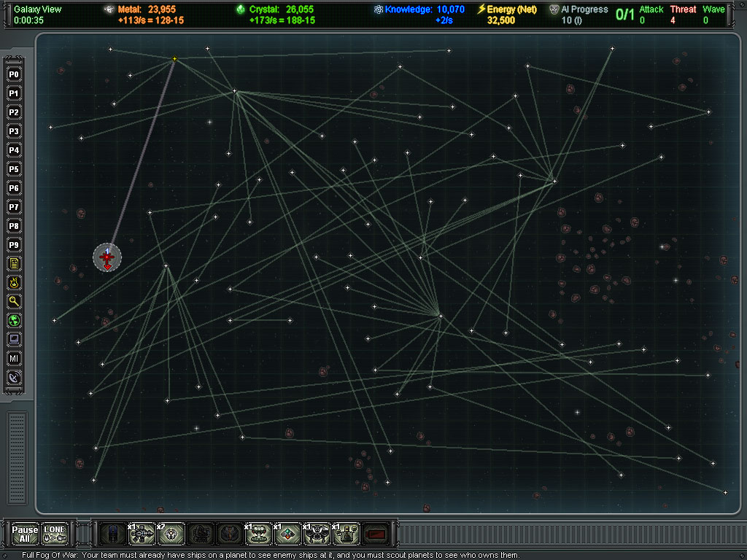
Task: Click the Energy (Net) readout
Action: pyautogui.click(x=506, y=9)
